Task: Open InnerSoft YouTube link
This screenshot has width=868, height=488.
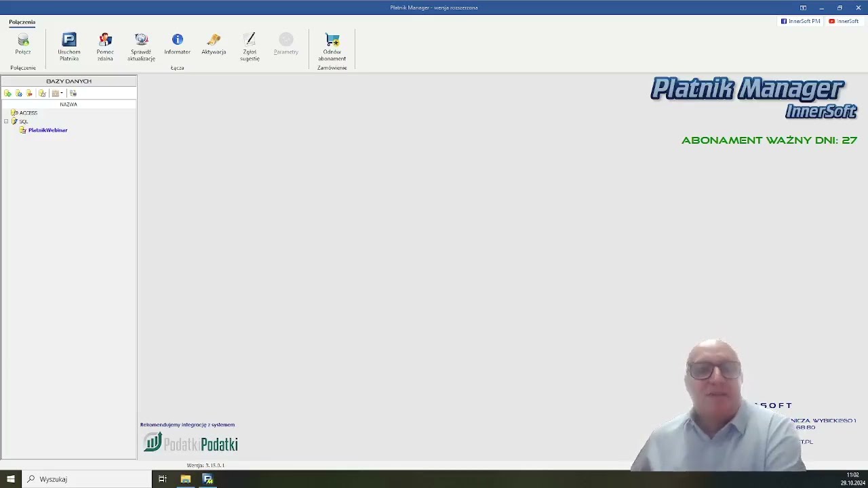Action: [x=844, y=21]
